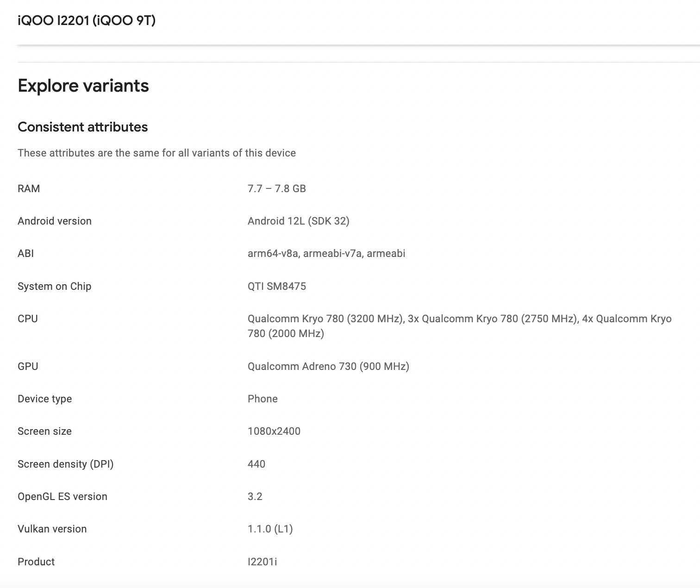Select the Device type label
The image size is (700, 588).
(44, 399)
